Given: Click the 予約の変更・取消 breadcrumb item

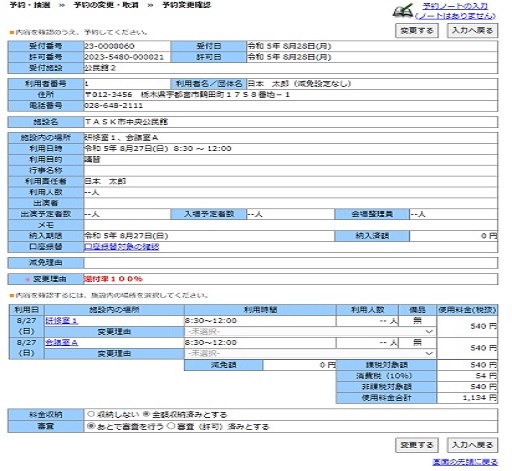Looking at the screenshot, I should coord(106,5).
